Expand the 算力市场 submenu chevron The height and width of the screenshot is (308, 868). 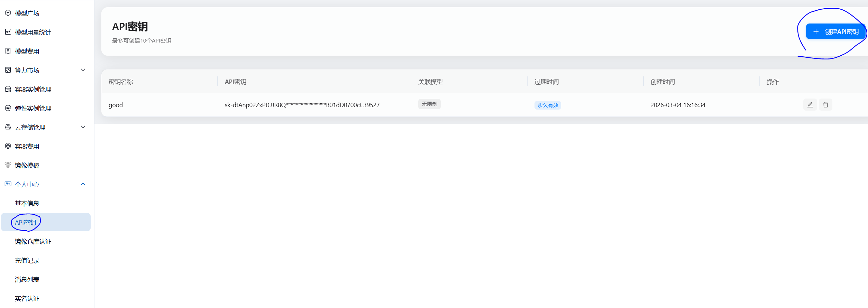pyautogui.click(x=83, y=70)
